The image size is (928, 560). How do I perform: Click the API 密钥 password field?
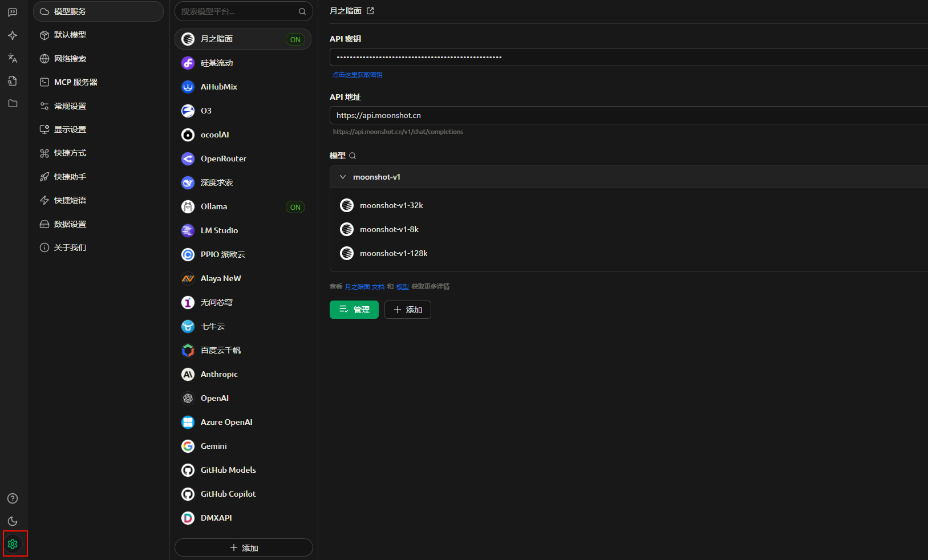click(x=629, y=57)
